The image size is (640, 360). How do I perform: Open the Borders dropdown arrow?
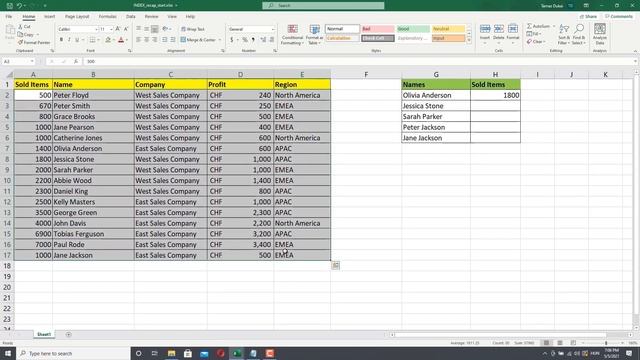98,40
